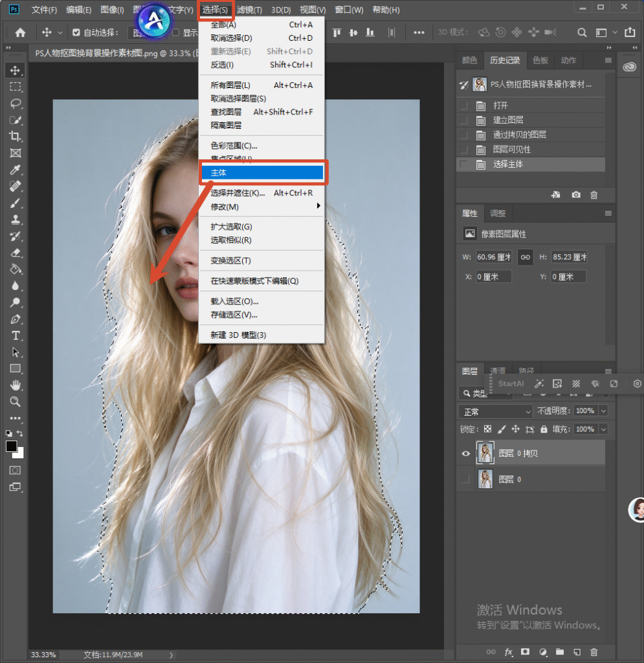Switch to the 色板 tab

pos(540,60)
